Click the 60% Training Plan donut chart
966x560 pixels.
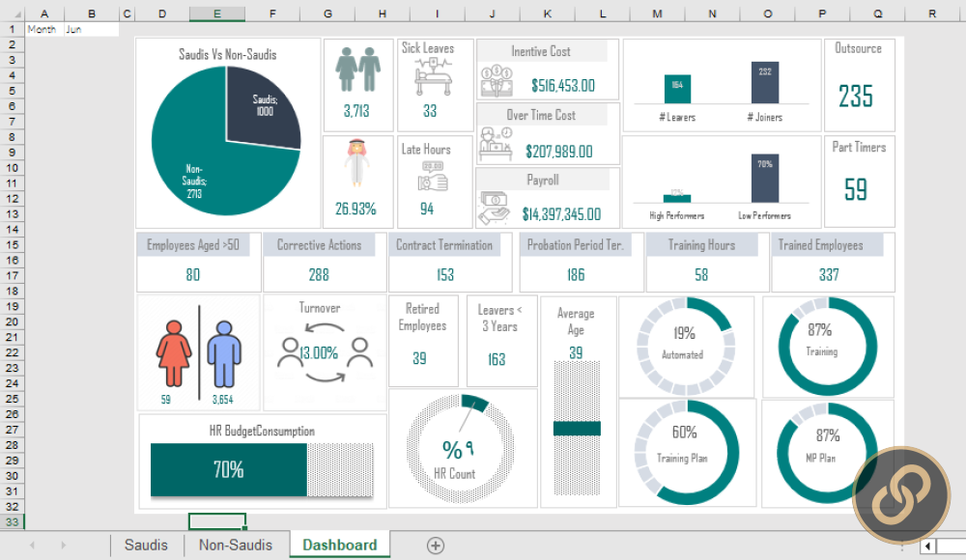686,452
